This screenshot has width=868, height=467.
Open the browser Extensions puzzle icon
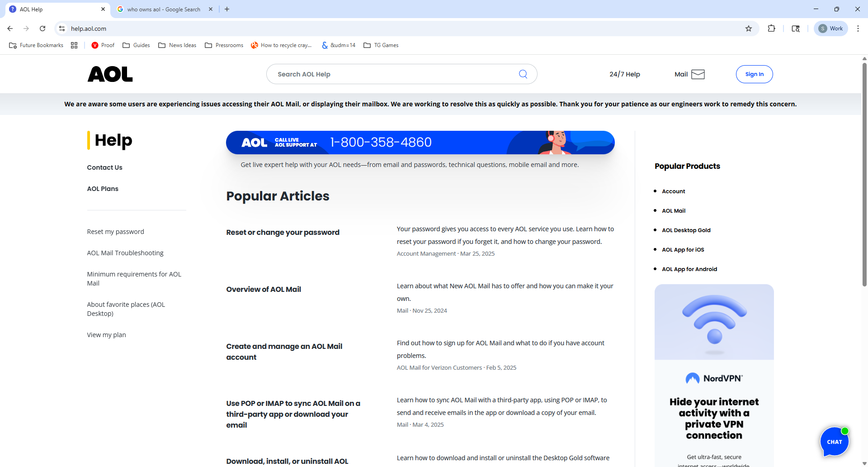(x=771, y=29)
